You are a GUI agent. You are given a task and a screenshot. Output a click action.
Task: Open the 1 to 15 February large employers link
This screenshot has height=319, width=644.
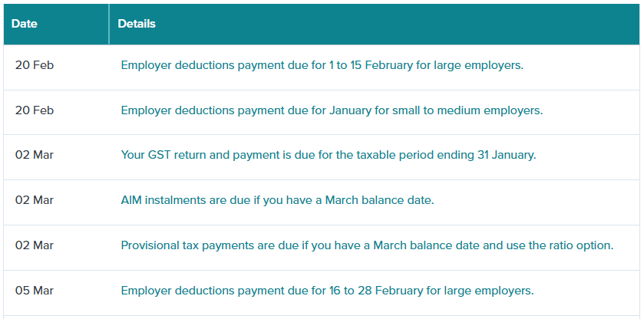(x=322, y=65)
